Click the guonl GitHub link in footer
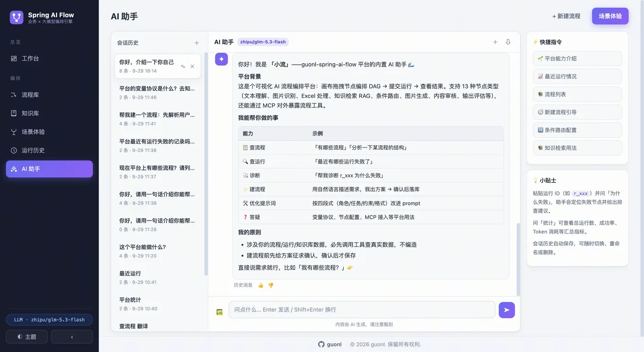This screenshot has width=644, height=352. [x=330, y=344]
